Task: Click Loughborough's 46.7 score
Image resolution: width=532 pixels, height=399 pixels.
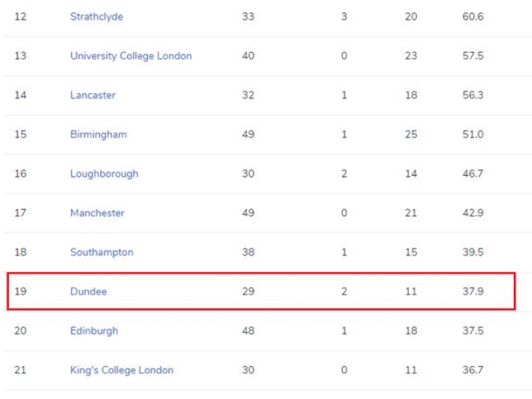Action: (473, 174)
